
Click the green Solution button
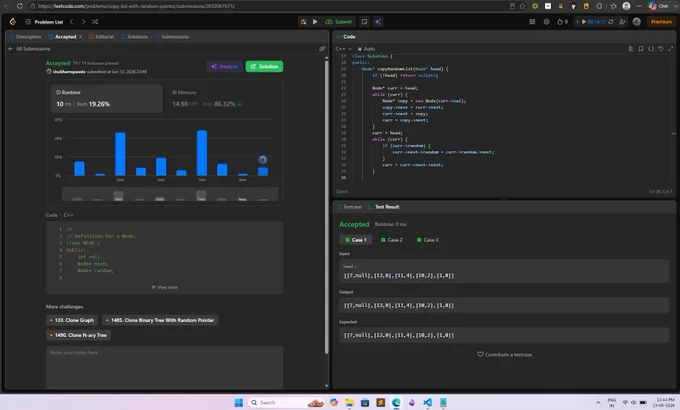[x=264, y=66]
